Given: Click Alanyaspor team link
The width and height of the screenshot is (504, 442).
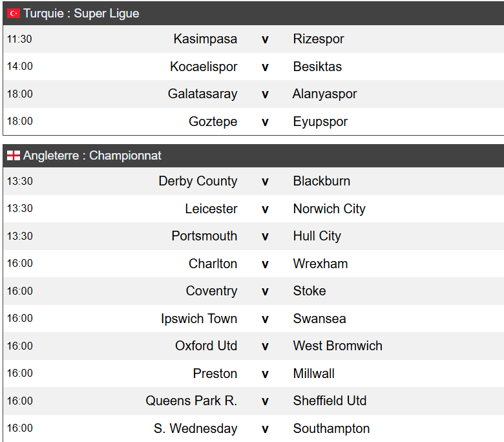Looking at the screenshot, I should (x=324, y=94).
